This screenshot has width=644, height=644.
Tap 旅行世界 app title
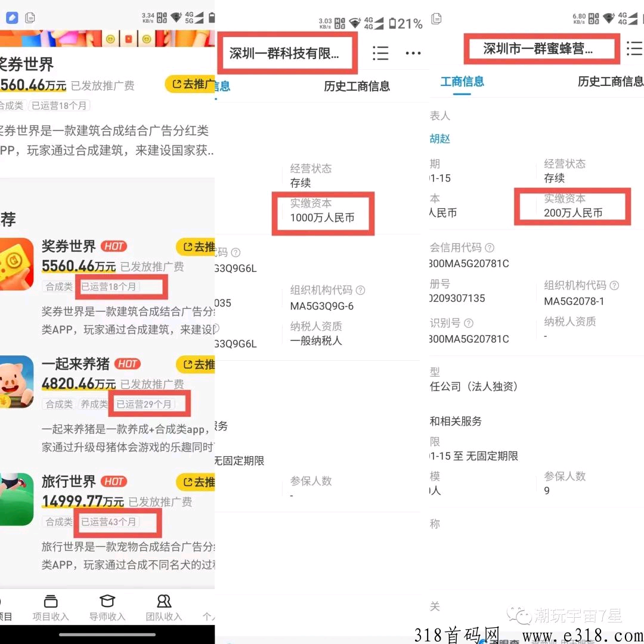[x=69, y=481]
